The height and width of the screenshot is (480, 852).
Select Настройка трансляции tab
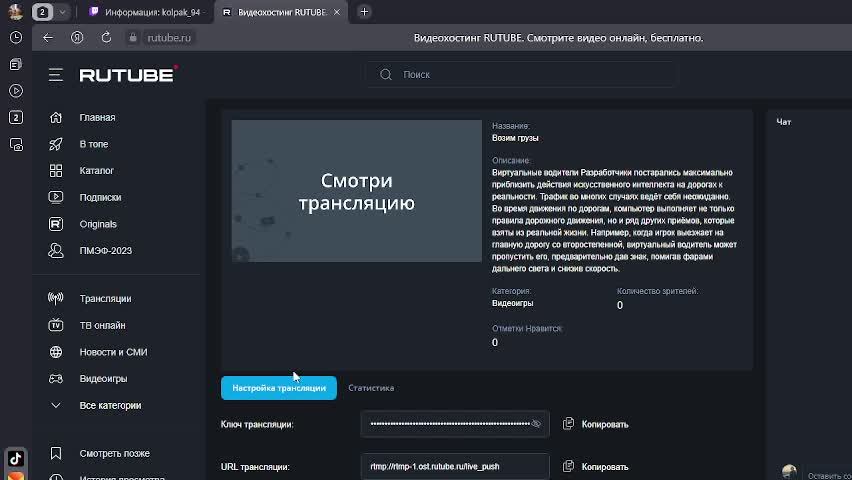(x=279, y=388)
